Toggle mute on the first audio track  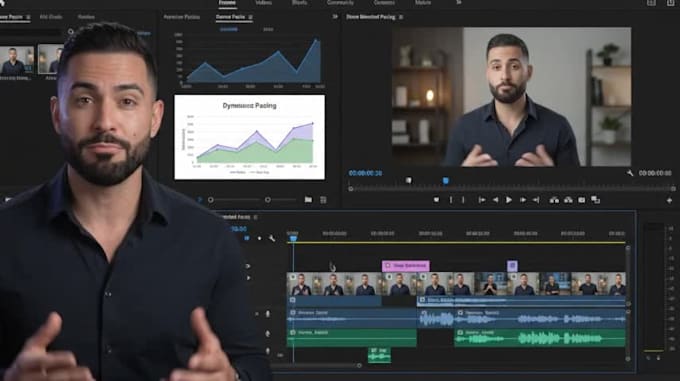tap(257, 313)
